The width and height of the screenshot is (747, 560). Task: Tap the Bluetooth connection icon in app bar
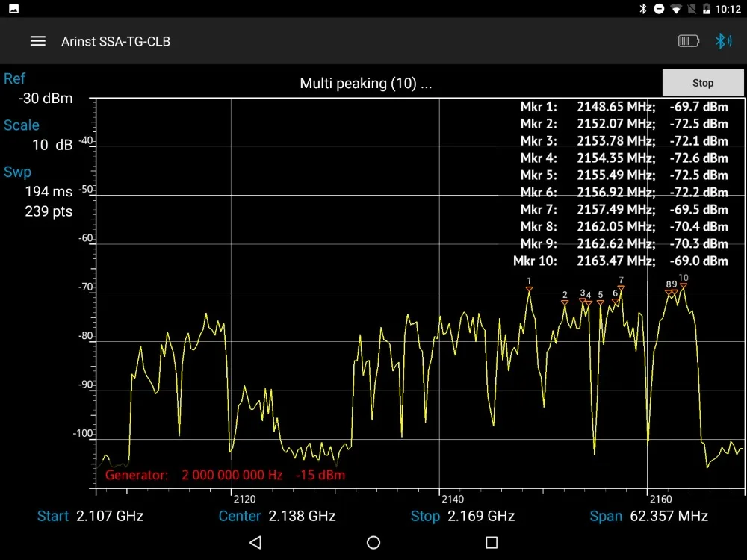[x=722, y=41]
